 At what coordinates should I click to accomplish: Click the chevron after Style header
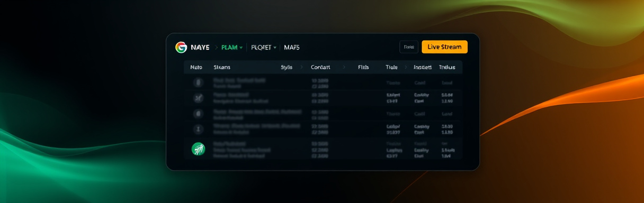pyautogui.click(x=302, y=68)
